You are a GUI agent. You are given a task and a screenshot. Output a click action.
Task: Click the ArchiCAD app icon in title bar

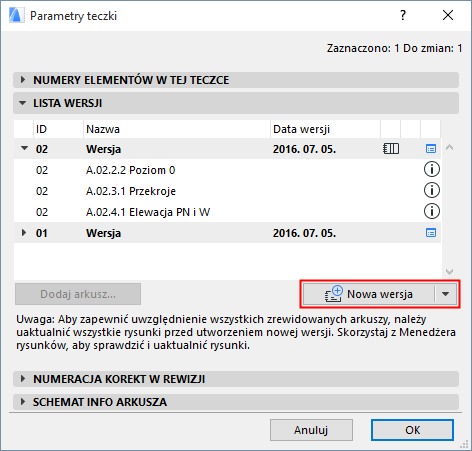click(16, 16)
